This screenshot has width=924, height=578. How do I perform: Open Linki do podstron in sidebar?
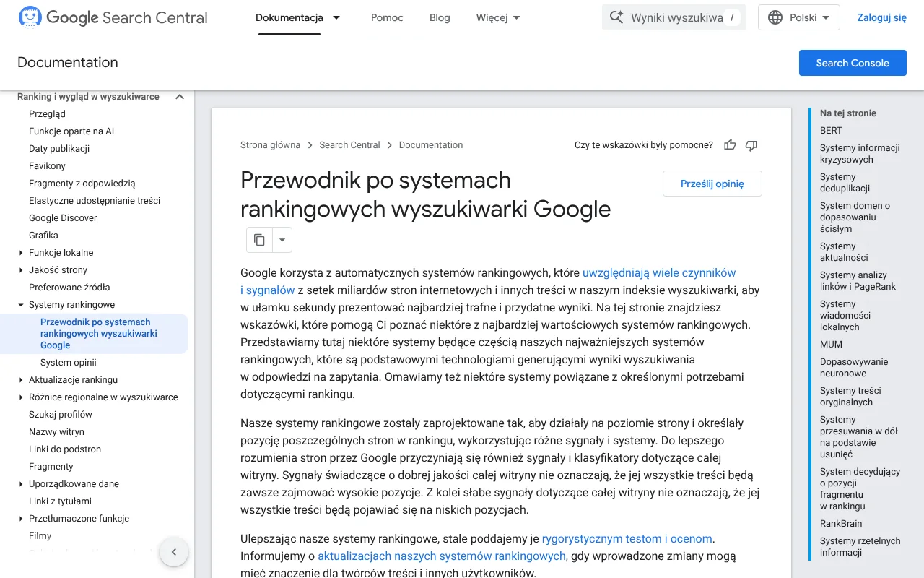tap(65, 449)
